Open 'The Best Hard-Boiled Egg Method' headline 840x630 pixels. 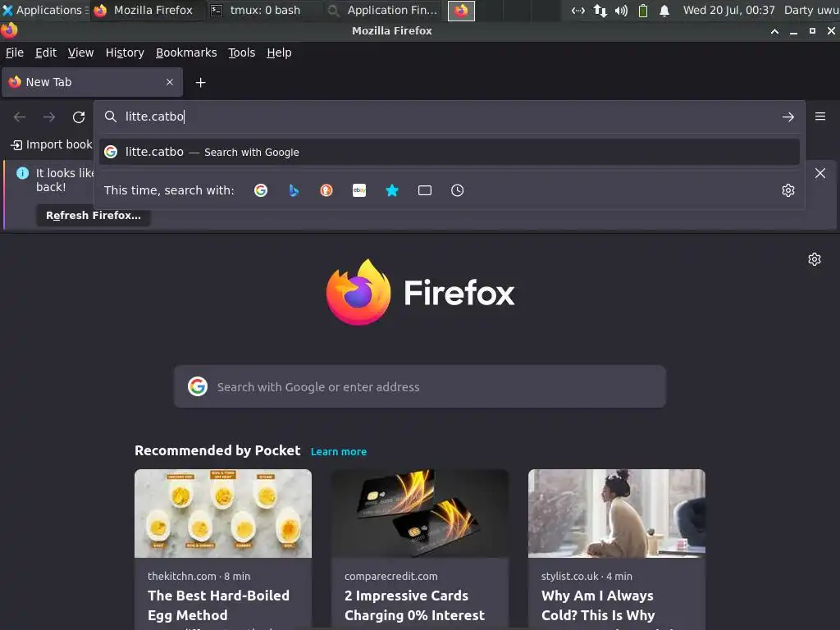218,605
